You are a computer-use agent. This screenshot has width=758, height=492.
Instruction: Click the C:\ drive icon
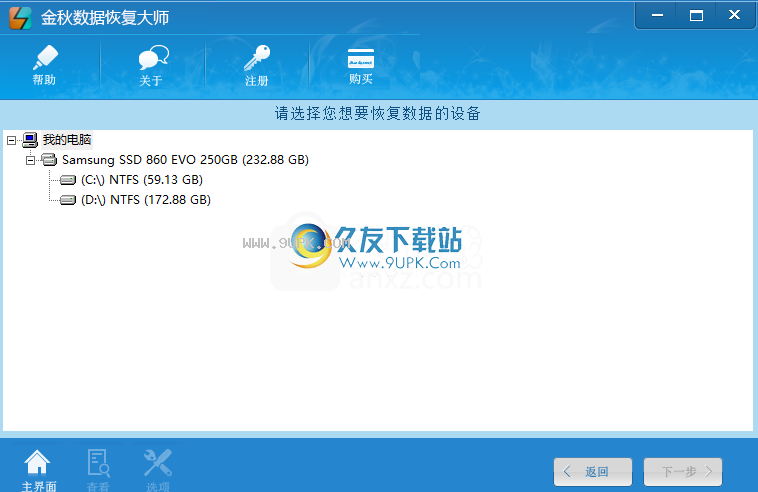(x=68, y=180)
